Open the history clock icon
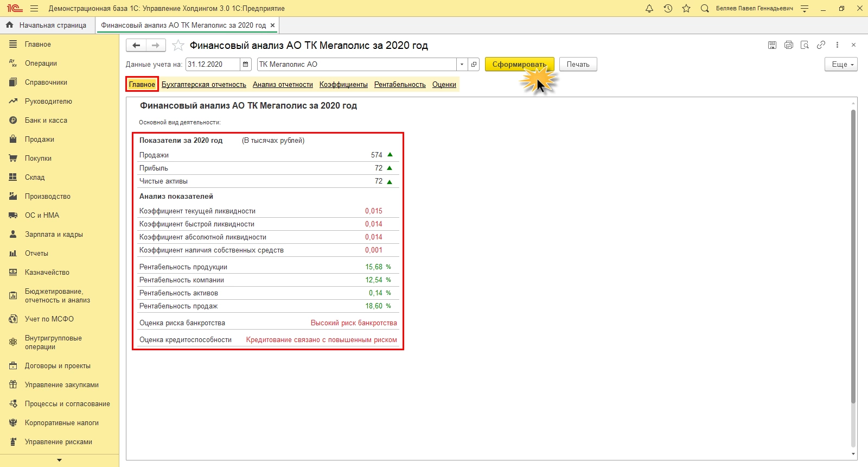The image size is (868, 467). [668, 9]
